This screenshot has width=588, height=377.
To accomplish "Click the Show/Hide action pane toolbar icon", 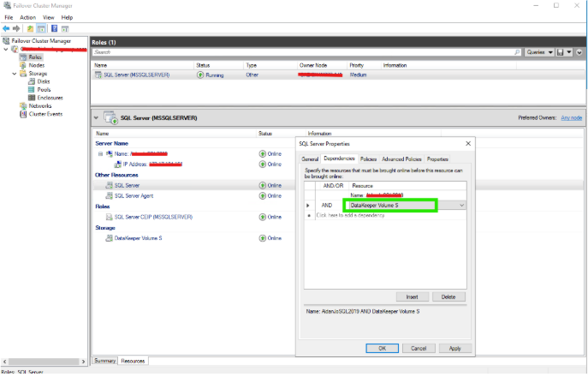I will [65, 28].
